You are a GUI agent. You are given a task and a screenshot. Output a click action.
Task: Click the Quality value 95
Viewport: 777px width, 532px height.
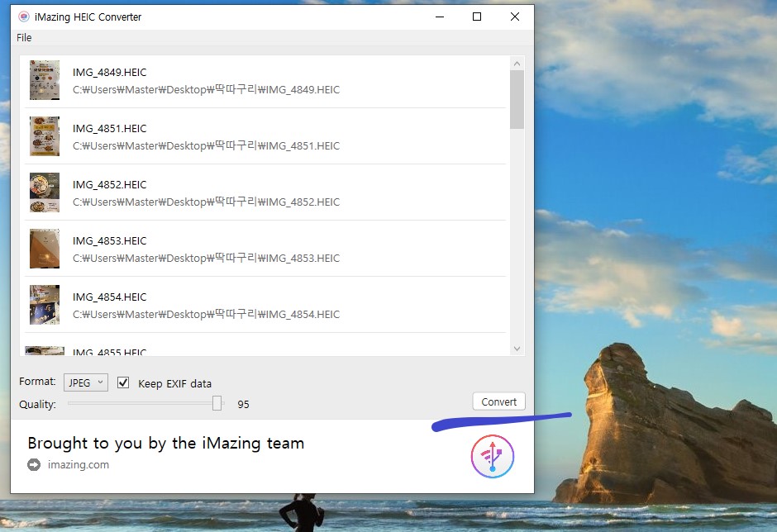tap(243, 404)
